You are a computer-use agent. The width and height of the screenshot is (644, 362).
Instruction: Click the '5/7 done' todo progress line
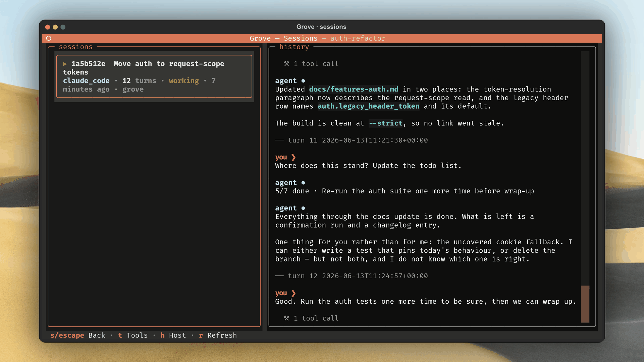tap(405, 191)
